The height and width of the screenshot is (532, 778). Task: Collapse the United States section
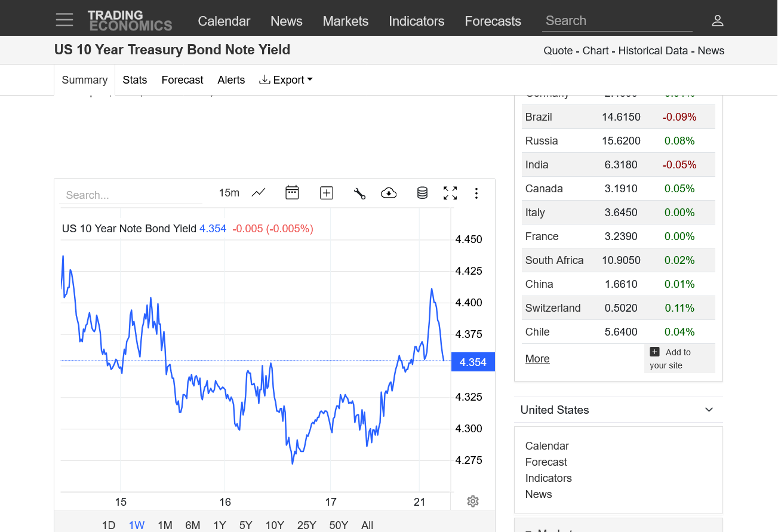(x=709, y=410)
